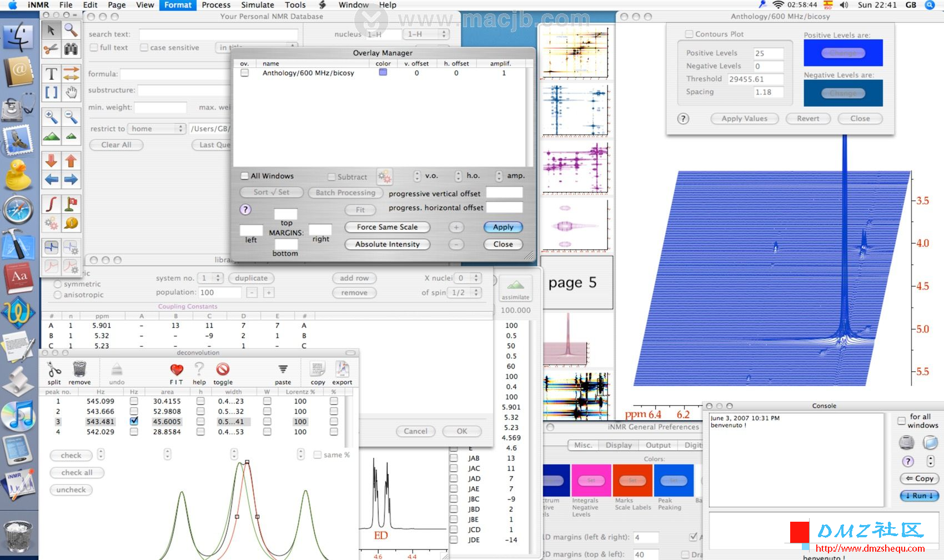Toggle the Subtract checkbox in Overlay Manager
Viewport: 944px width, 560px height.
point(332,177)
